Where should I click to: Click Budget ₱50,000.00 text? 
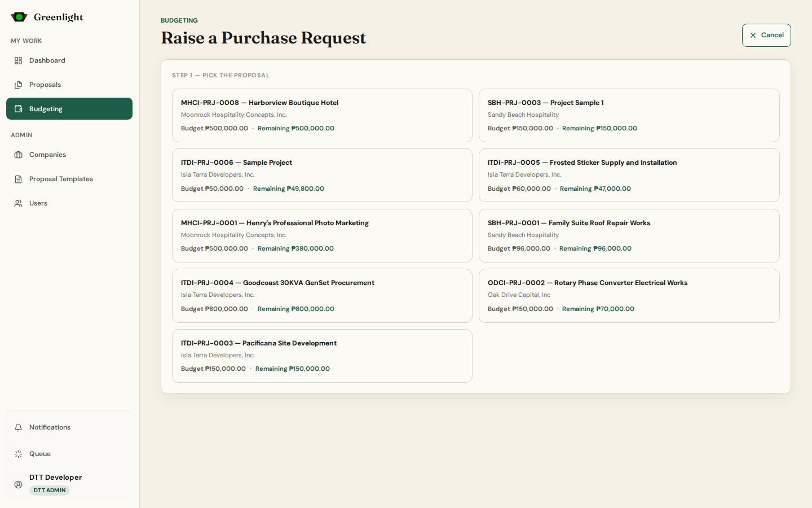tap(212, 189)
